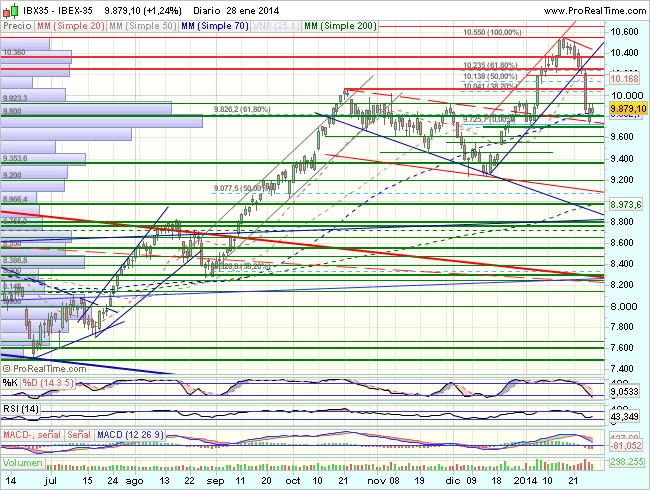Click the 2014 date axis label
This screenshot has width=650, height=490.
point(525,481)
